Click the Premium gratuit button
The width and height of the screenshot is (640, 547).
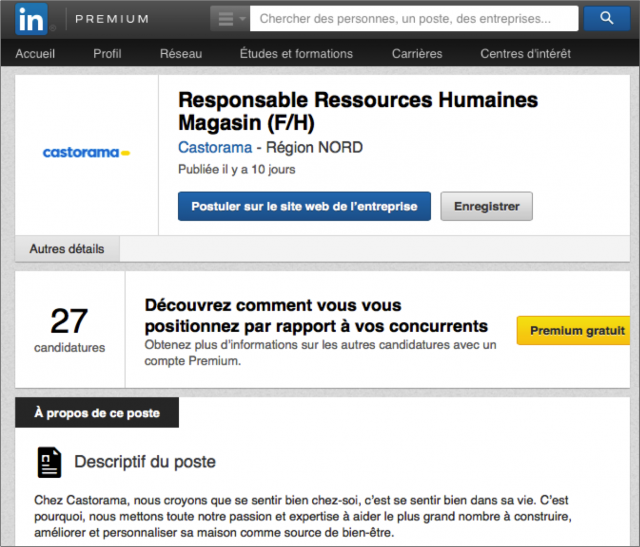[576, 331]
